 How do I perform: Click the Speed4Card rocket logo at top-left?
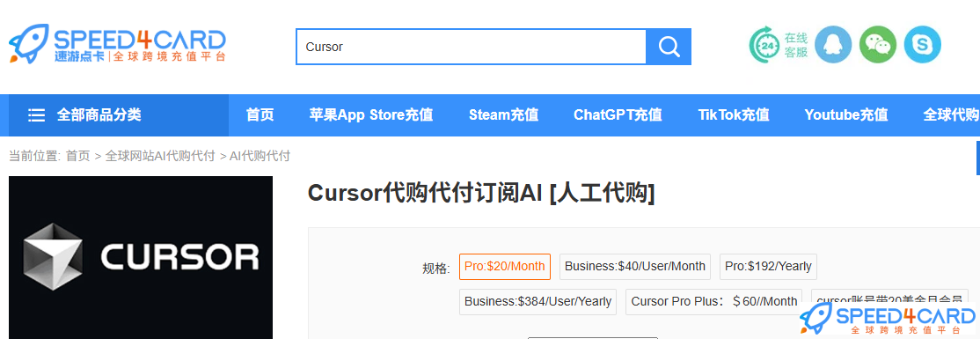tap(117, 43)
